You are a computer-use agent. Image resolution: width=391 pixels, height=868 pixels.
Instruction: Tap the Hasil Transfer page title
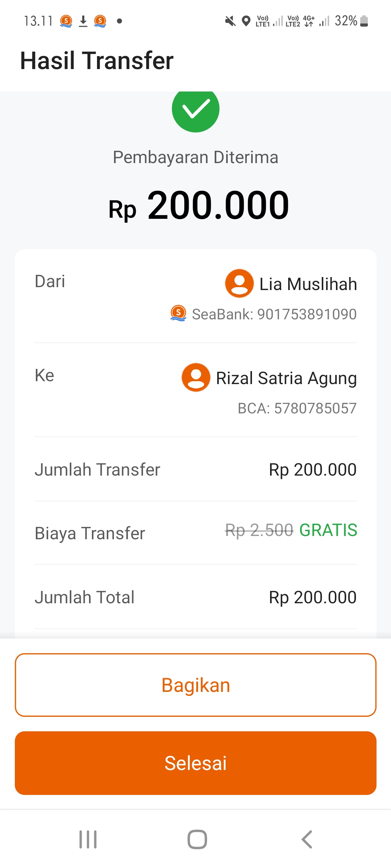coord(97,60)
